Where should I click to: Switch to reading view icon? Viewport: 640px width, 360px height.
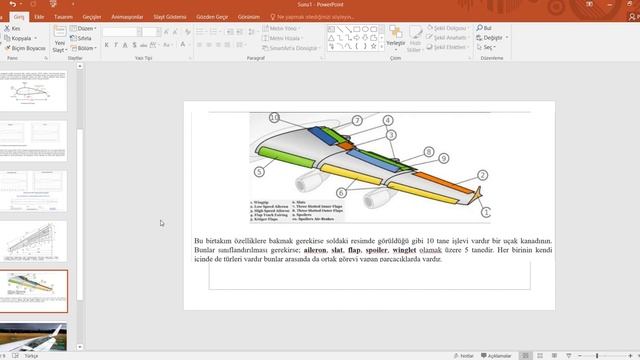pyautogui.click(x=554, y=356)
